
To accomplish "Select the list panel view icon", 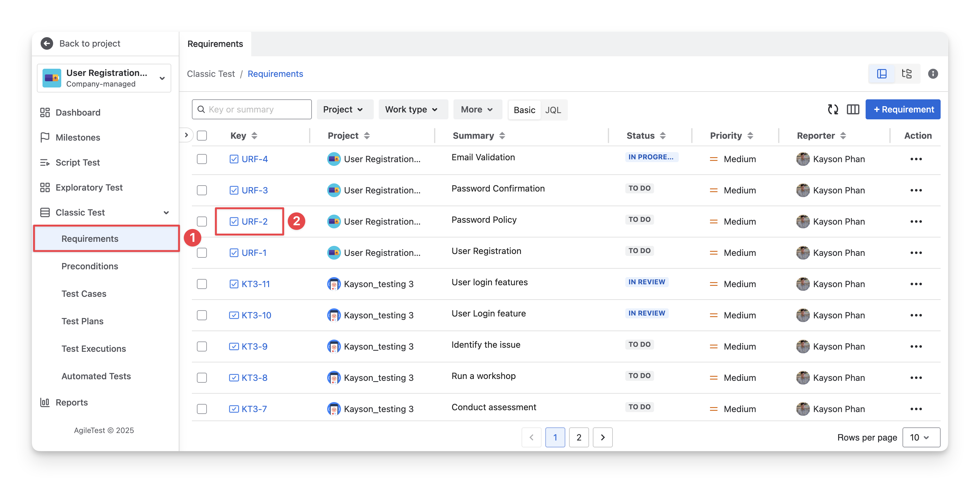I will click(882, 74).
